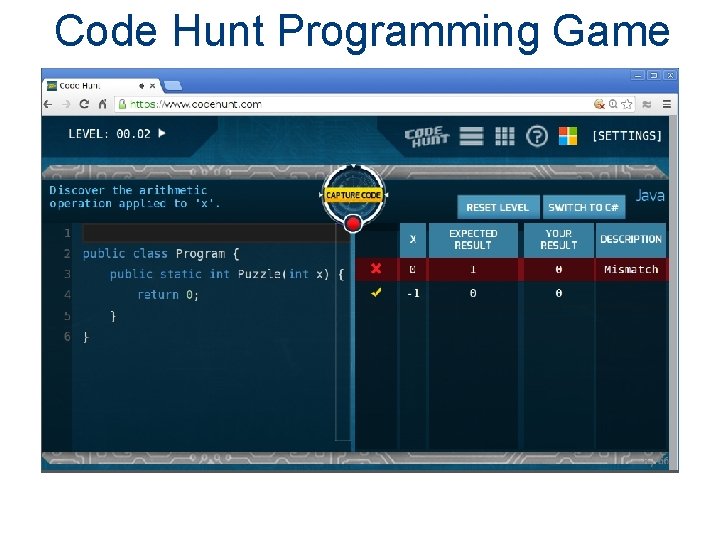Viewport: 720px width, 540px height.
Task: Click RESET LEVEL button
Action: coord(498,208)
